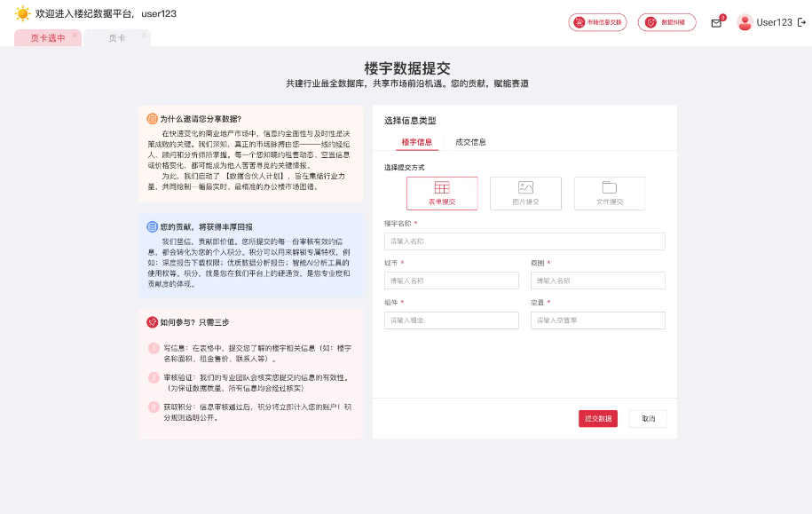Open the 市场信息交换 feature in header

point(597,21)
